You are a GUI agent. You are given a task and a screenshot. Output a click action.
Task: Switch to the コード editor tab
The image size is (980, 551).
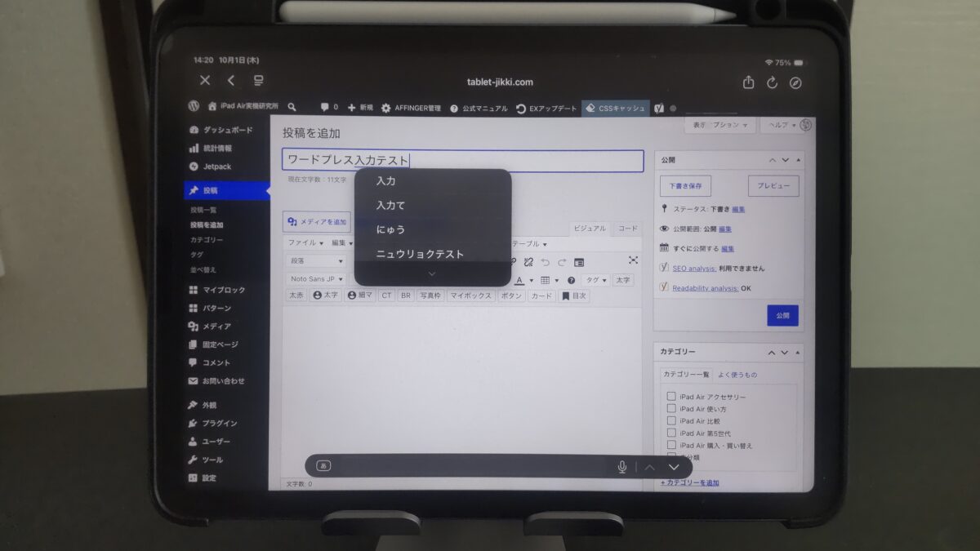(628, 229)
